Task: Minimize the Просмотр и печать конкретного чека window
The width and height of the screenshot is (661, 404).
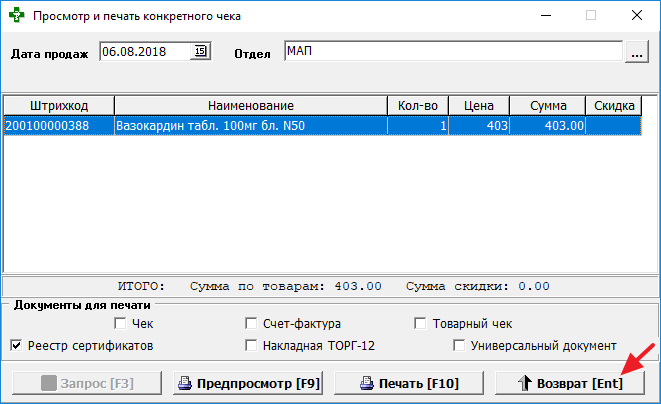Action: 546,16
